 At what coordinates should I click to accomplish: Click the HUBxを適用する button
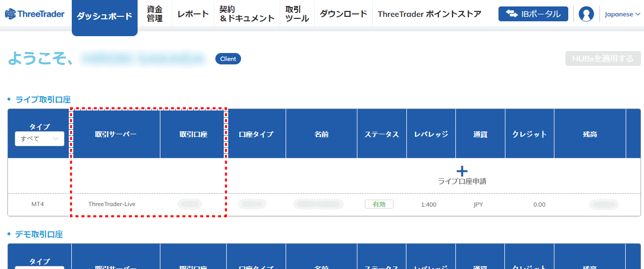click(x=603, y=58)
